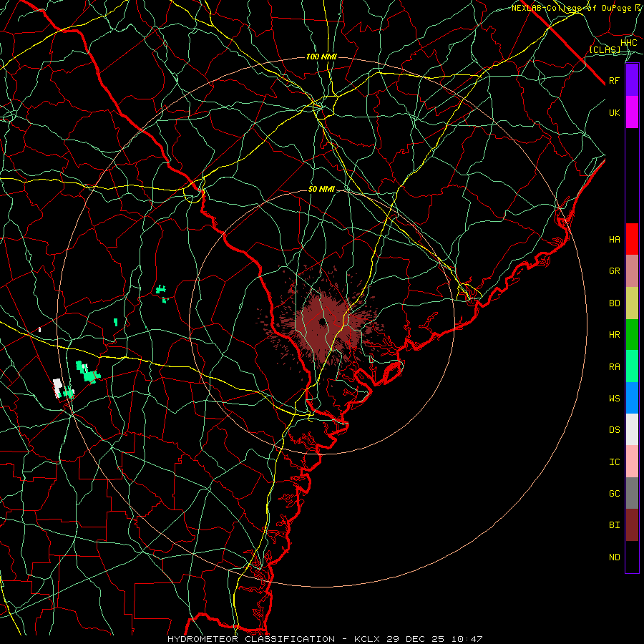Image resolution: width=644 pixels, height=644 pixels.
Task: Click the HA legend label
Action: [x=615, y=239]
